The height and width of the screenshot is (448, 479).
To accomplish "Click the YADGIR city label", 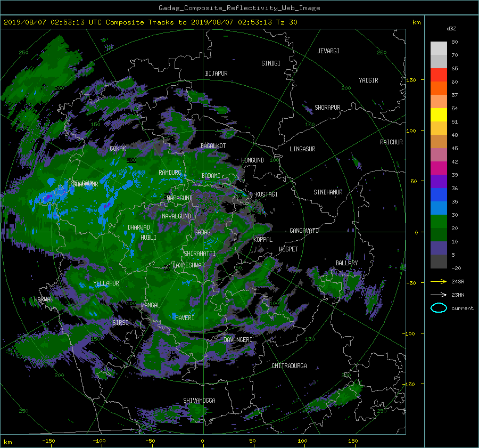I will click(x=368, y=80).
